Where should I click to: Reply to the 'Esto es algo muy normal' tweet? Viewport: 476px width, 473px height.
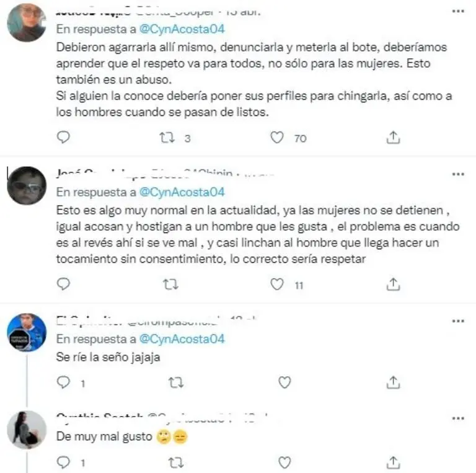63,284
